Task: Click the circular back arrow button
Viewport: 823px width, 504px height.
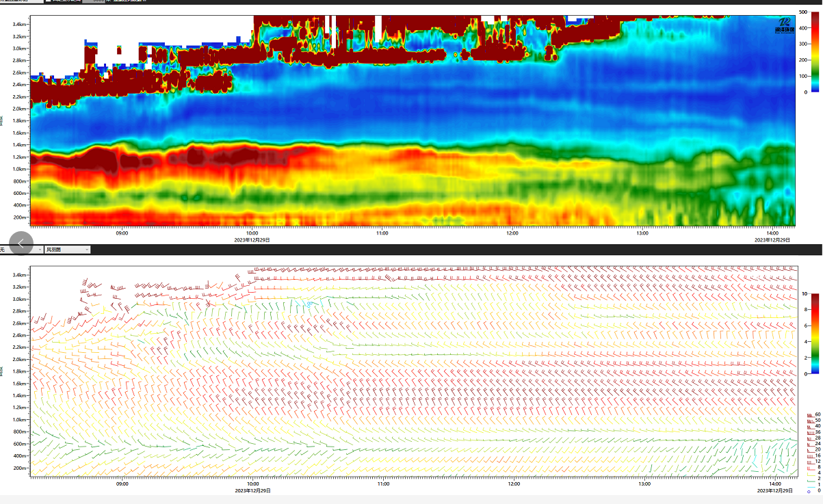Action: tap(21, 242)
